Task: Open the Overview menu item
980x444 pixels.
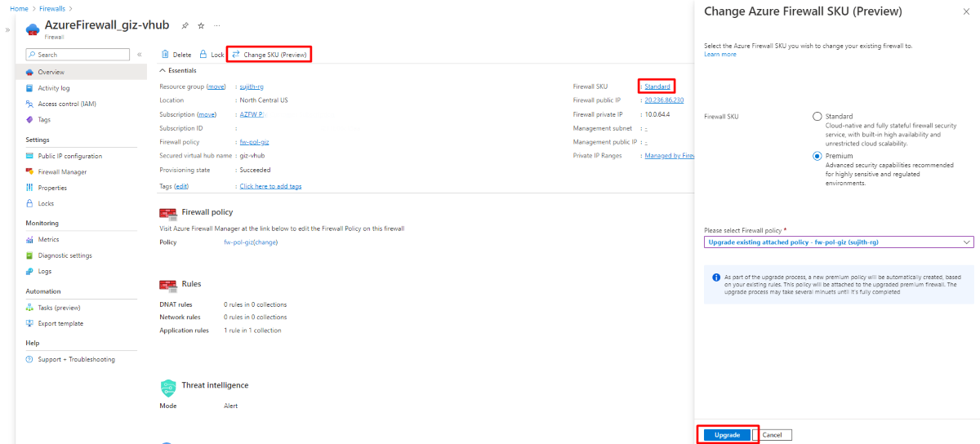Action: (81, 72)
